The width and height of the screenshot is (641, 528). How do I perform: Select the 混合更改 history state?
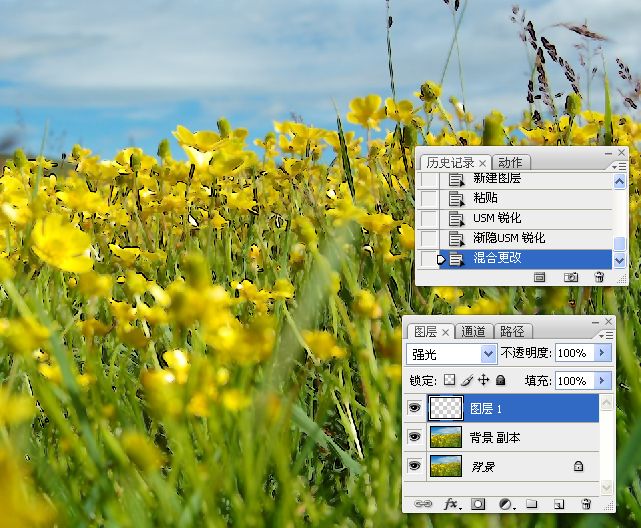coord(525,258)
